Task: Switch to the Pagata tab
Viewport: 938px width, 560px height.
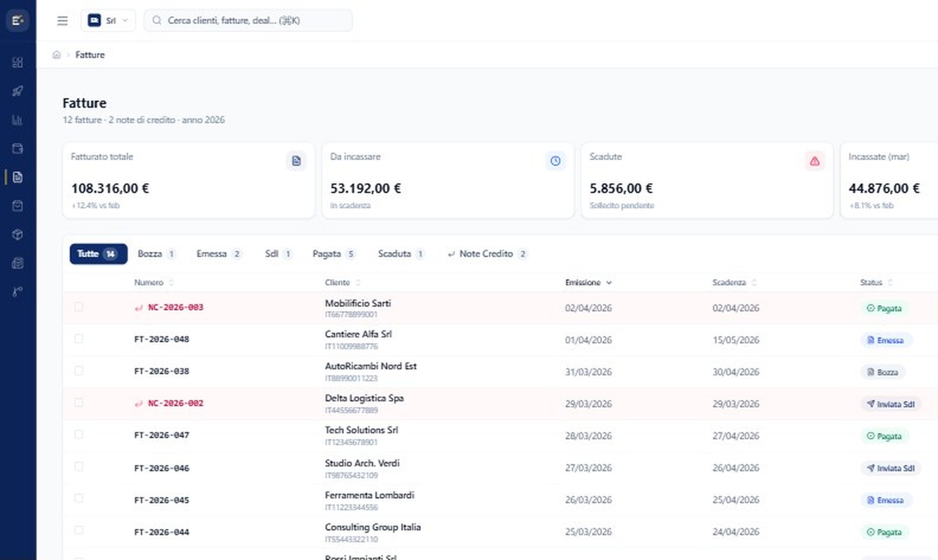Action: pyautogui.click(x=333, y=254)
